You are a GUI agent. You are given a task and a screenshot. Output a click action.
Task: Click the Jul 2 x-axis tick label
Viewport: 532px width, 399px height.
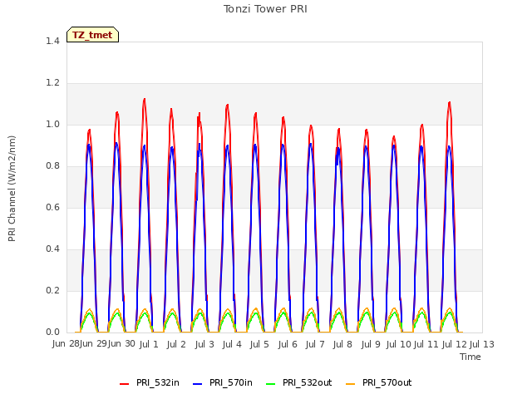coord(176,344)
